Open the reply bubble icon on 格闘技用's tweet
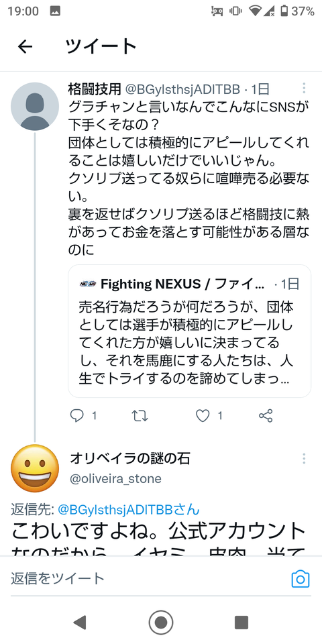The height and width of the screenshot is (644, 322). click(76, 416)
